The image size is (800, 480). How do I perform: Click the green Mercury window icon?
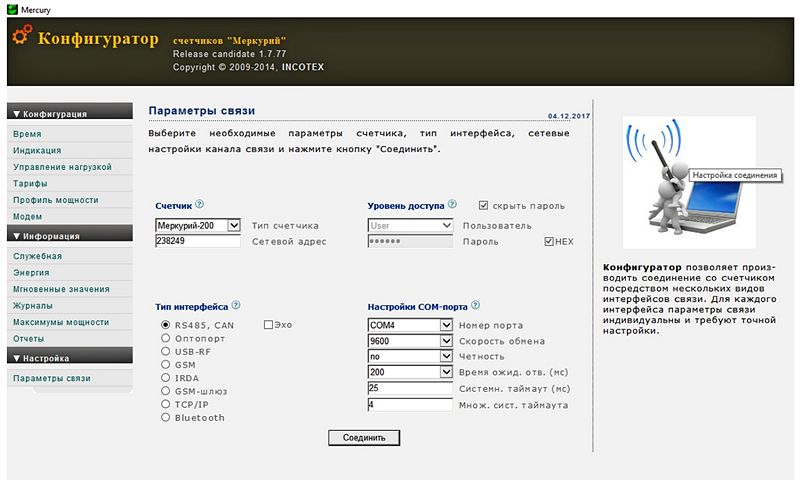click(12, 9)
